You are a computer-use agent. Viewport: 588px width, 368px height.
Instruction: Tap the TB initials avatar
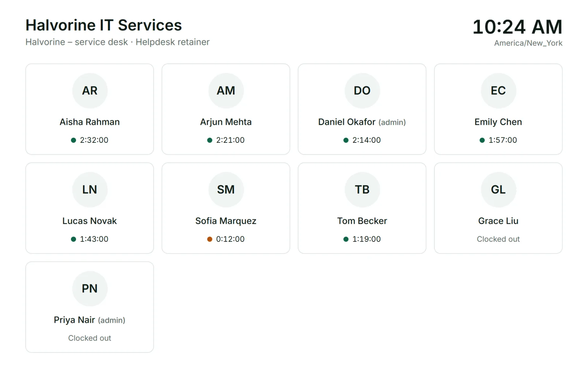[362, 190]
